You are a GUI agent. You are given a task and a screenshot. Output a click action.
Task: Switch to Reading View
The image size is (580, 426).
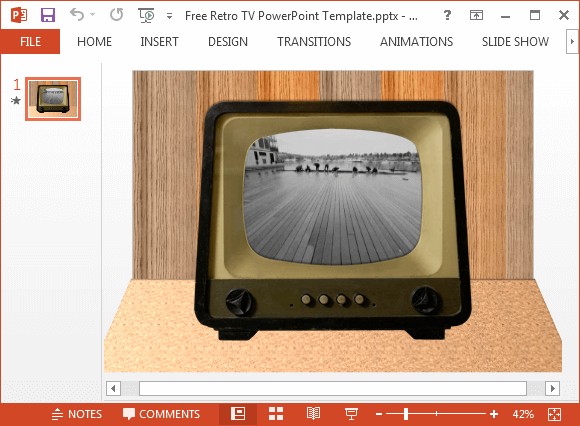click(x=313, y=414)
